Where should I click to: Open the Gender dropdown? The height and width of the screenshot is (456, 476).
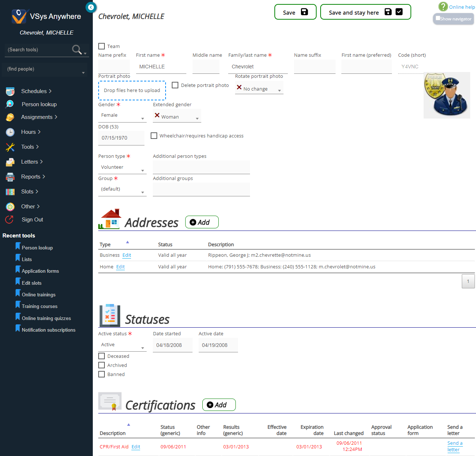pos(122,116)
